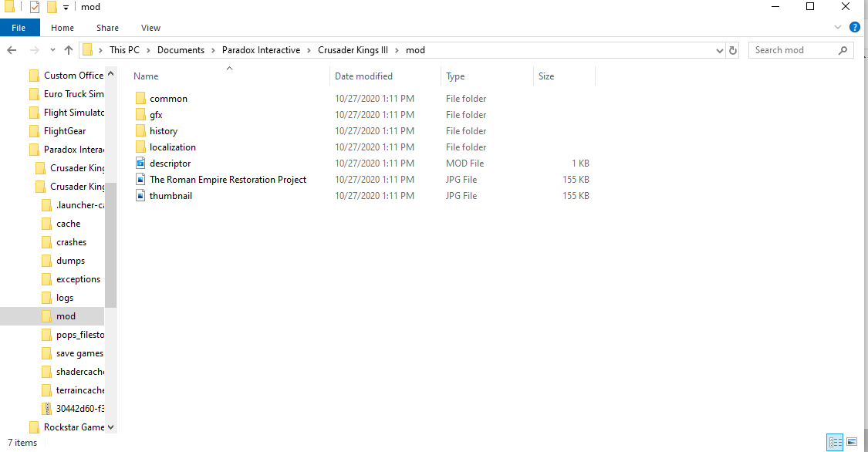Select the logs folder in sidebar

(65, 298)
